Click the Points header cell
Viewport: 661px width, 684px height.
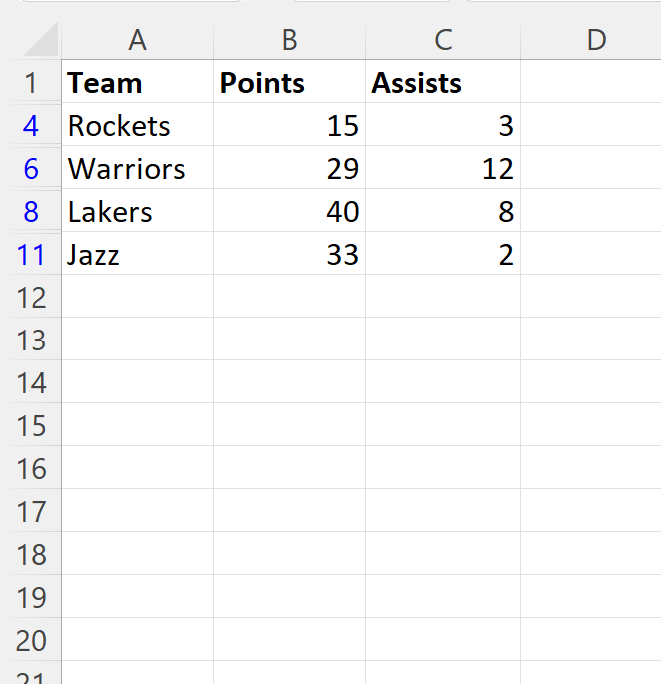pos(289,83)
